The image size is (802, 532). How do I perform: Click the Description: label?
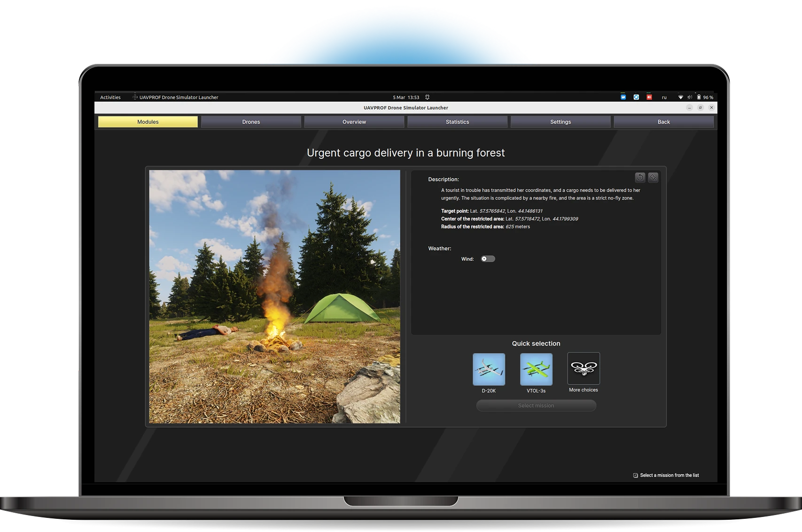click(x=444, y=180)
